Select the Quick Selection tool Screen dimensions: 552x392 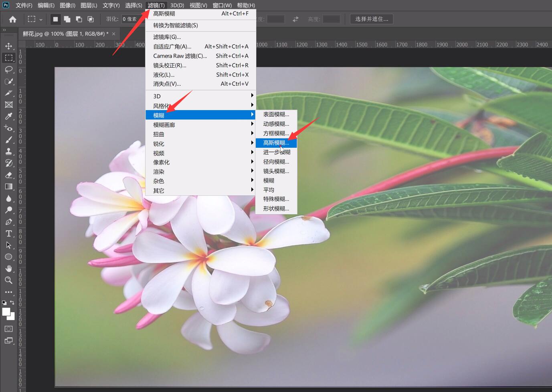[8, 81]
